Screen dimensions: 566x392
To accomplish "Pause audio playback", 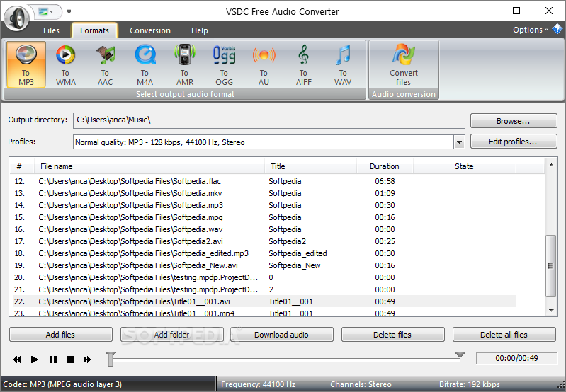I will tap(52, 359).
